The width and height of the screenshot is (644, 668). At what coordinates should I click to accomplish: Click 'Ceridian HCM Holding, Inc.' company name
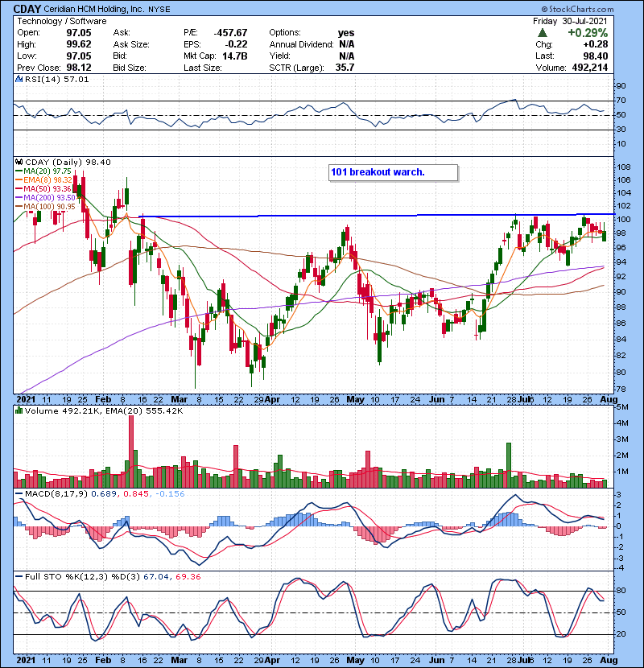click(94, 9)
